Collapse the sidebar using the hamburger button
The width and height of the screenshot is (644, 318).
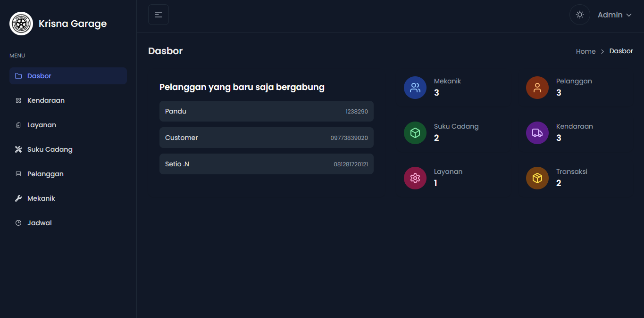click(x=159, y=15)
